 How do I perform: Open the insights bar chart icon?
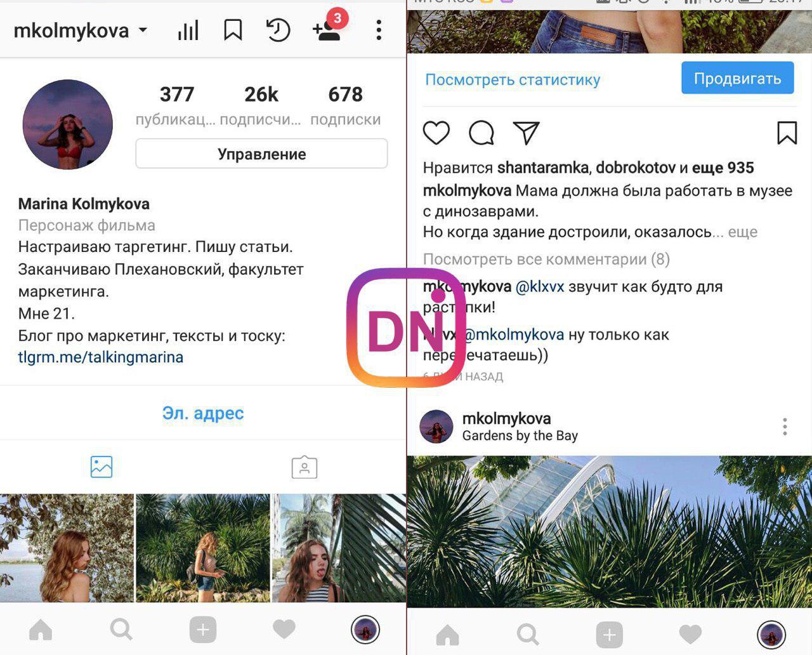pyautogui.click(x=188, y=30)
